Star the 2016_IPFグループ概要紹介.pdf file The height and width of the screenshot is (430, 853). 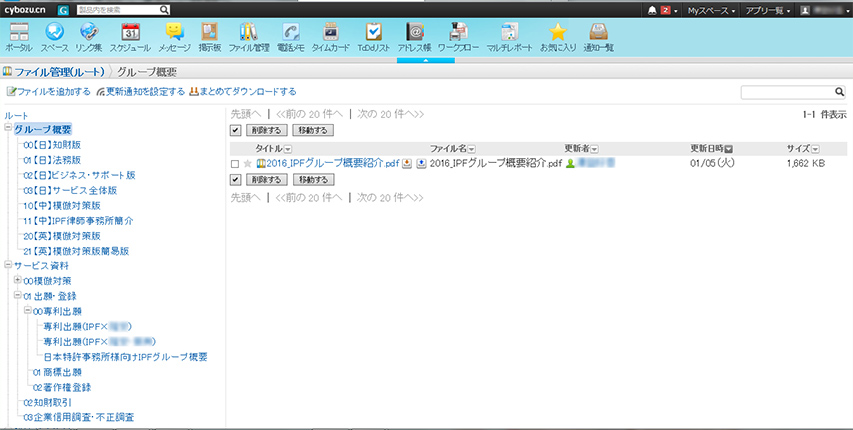[248, 163]
